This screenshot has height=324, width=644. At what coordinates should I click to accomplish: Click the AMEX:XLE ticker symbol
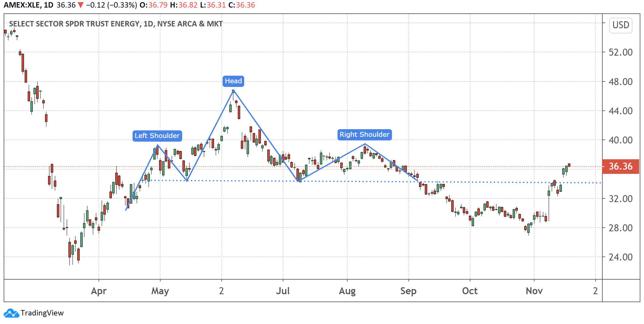tap(22, 5)
